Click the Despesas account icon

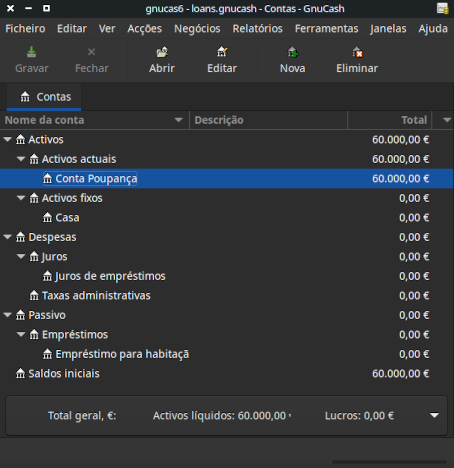coord(21,237)
